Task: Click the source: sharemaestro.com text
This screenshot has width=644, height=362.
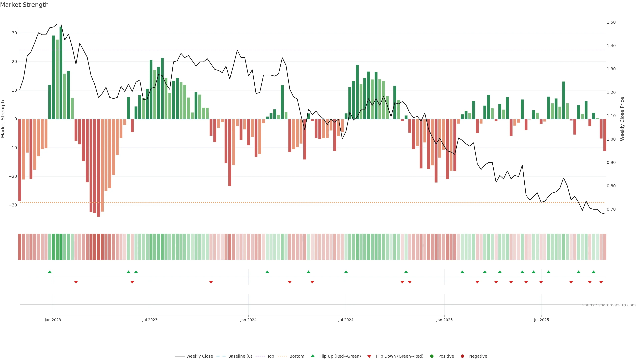Action: 609,305
